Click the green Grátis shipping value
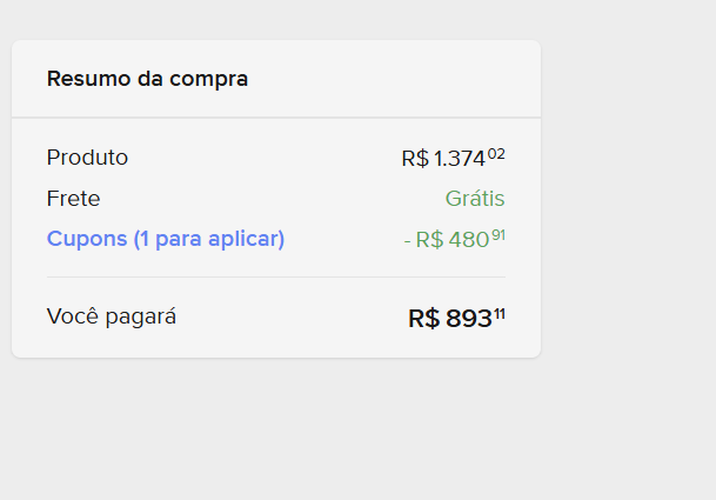Screen dimensions: 716x500 pyautogui.click(x=475, y=198)
